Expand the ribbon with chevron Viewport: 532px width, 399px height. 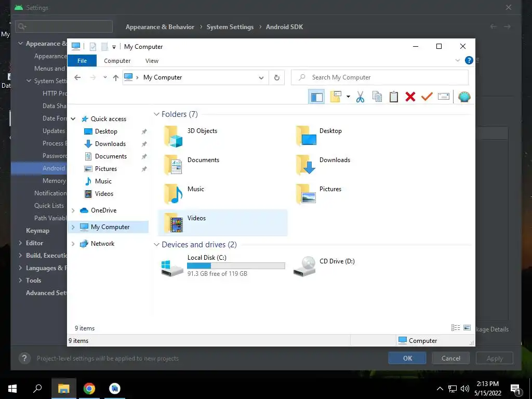coord(457,60)
